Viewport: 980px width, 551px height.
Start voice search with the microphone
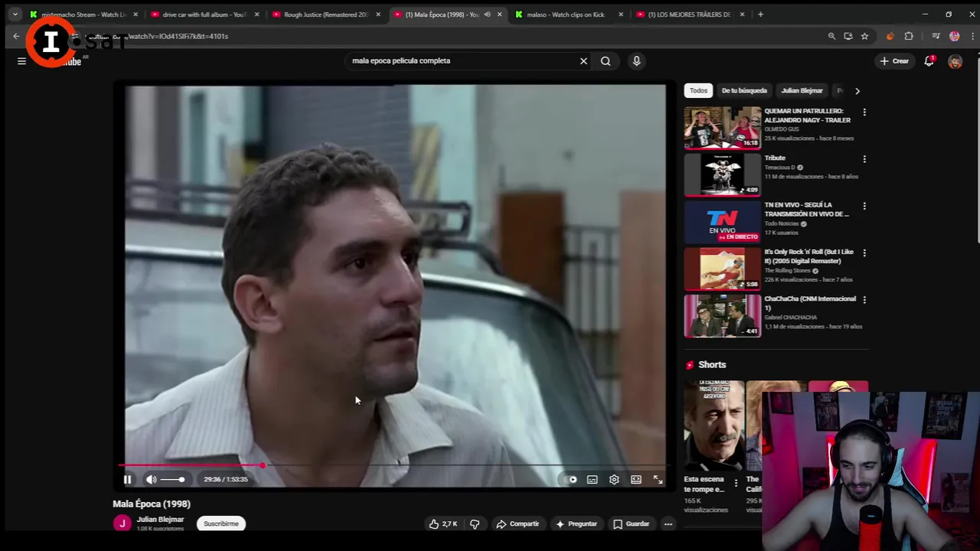pyautogui.click(x=636, y=61)
